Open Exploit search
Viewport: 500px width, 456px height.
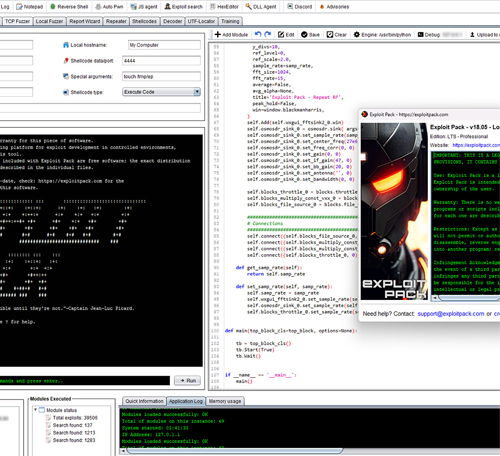pos(184,7)
